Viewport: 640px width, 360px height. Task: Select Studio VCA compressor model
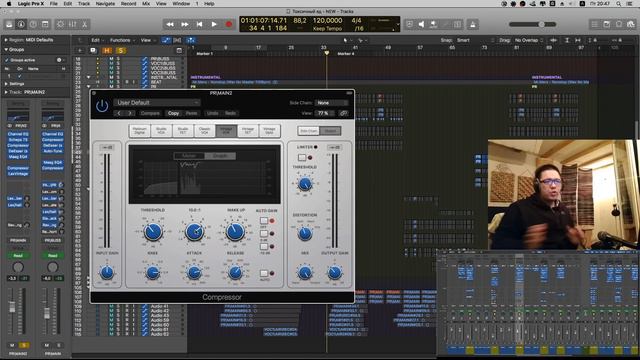click(161, 131)
